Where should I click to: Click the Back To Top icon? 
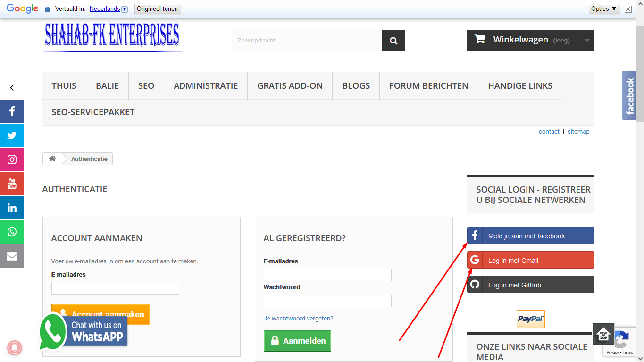point(604,334)
